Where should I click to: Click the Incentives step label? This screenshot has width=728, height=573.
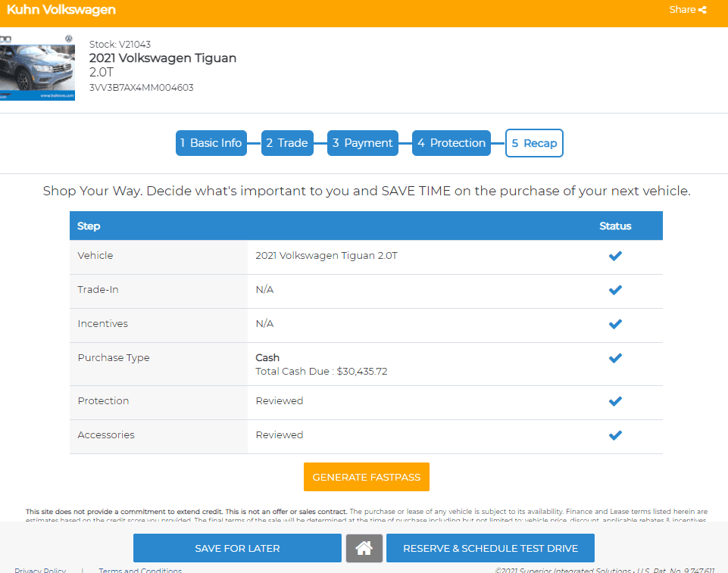click(x=102, y=324)
